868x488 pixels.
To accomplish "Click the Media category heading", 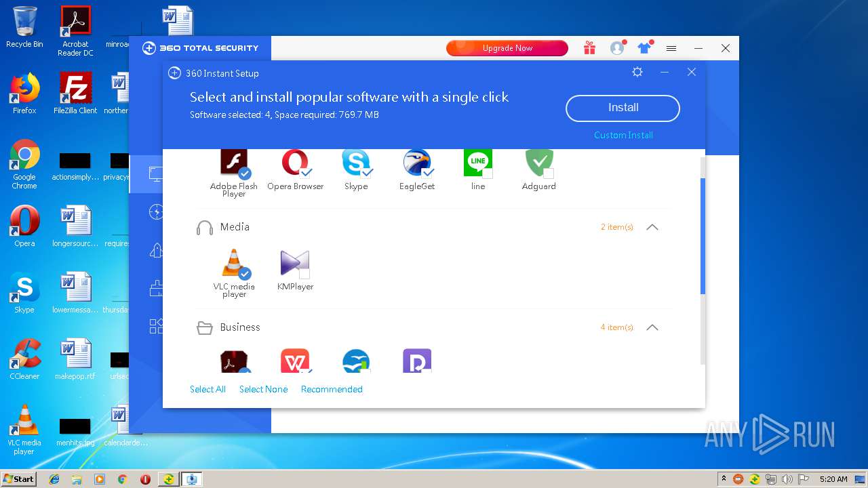I will tap(235, 227).
